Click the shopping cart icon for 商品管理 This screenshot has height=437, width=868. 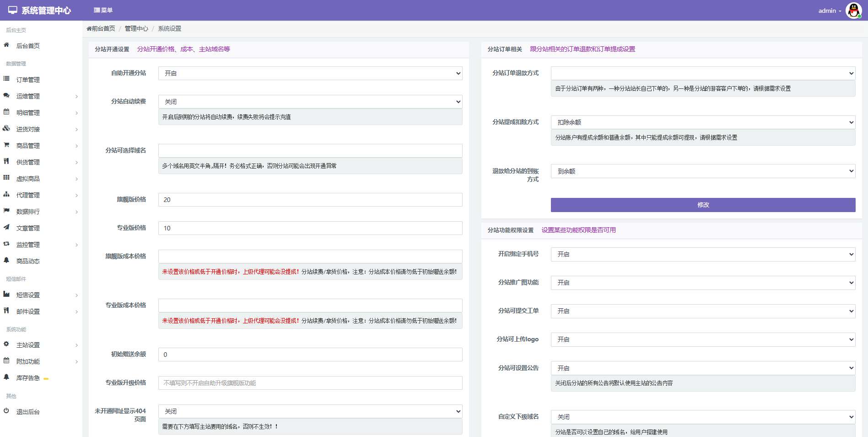[6, 145]
